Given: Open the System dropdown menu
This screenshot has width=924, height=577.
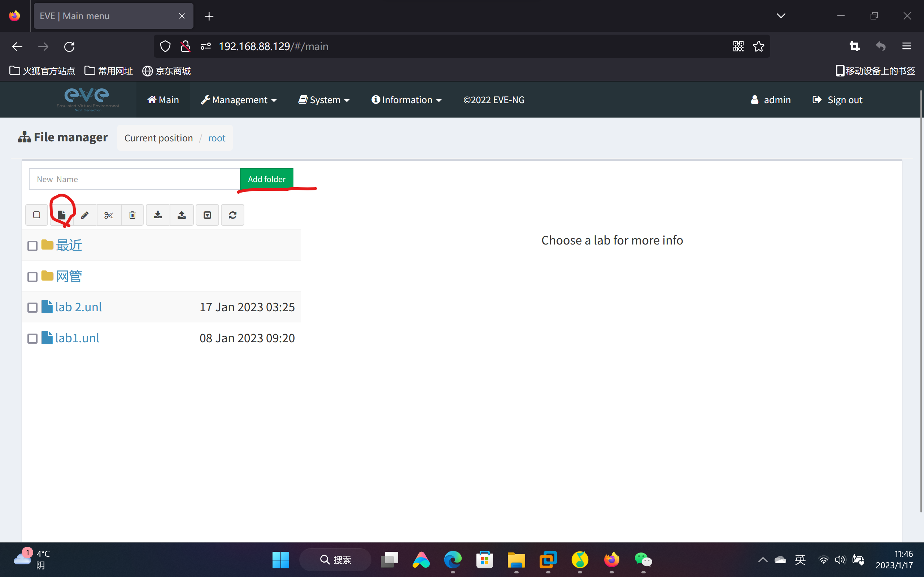Looking at the screenshot, I should click(x=324, y=100).
